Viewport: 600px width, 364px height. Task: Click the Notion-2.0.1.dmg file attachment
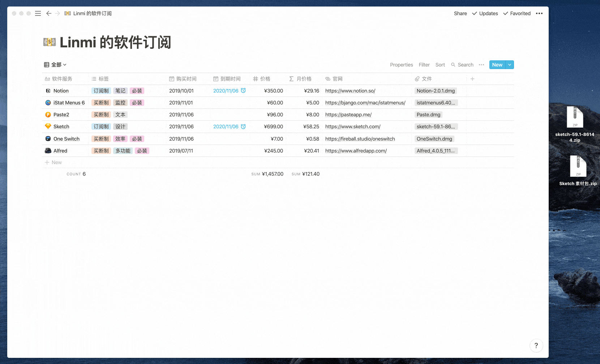pos(436,91)
